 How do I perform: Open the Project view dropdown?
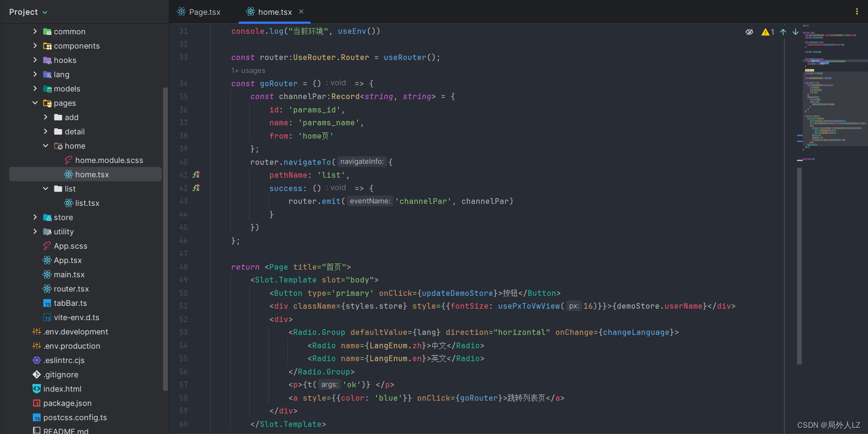click(28, 12)
